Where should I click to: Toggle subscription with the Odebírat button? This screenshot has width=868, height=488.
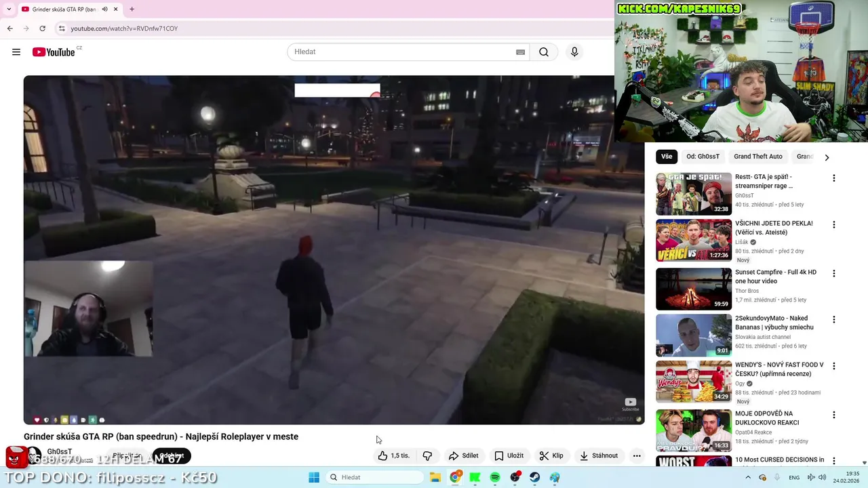[172, 456]
